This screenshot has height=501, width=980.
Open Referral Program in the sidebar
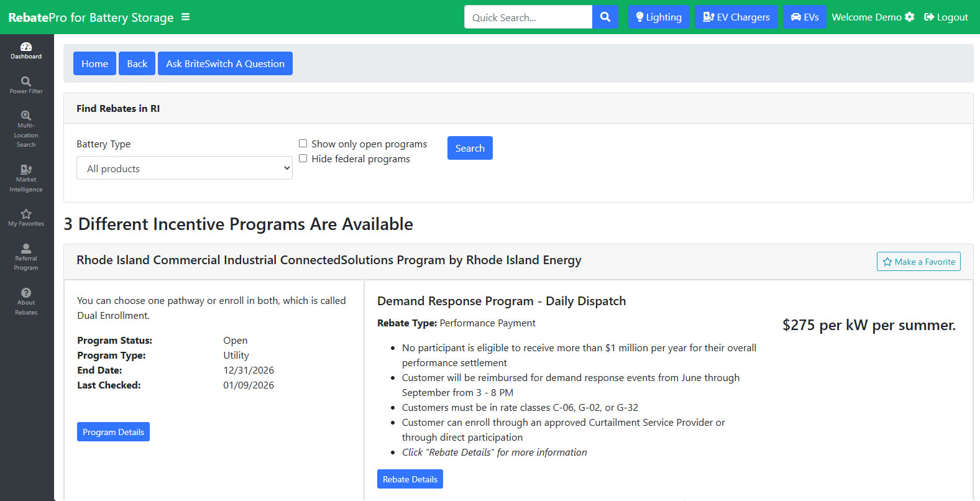pyautogui.click(x=26, y=257)
